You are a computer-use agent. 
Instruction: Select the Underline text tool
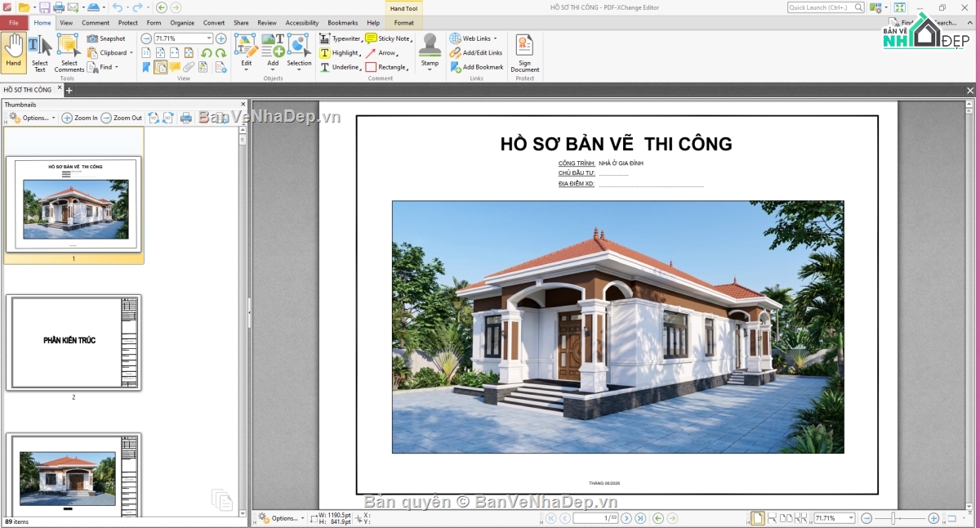pyautogui.click(x=340, y=67)
